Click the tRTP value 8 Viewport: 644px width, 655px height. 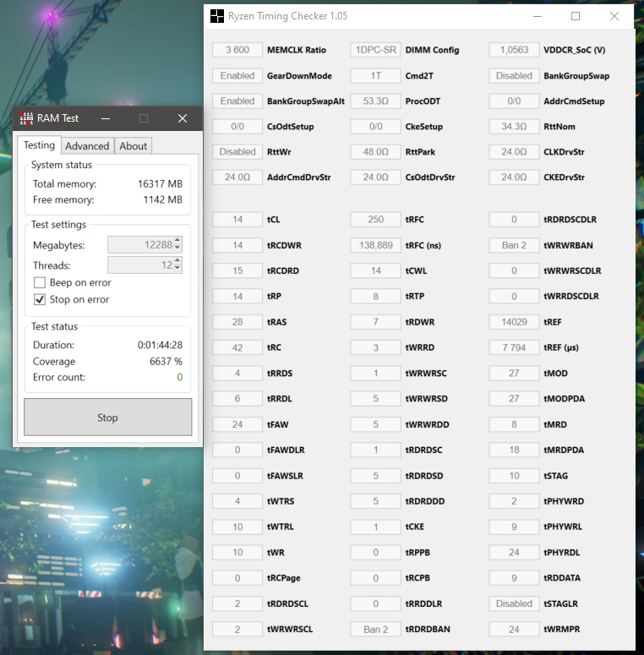coord(375,296)
